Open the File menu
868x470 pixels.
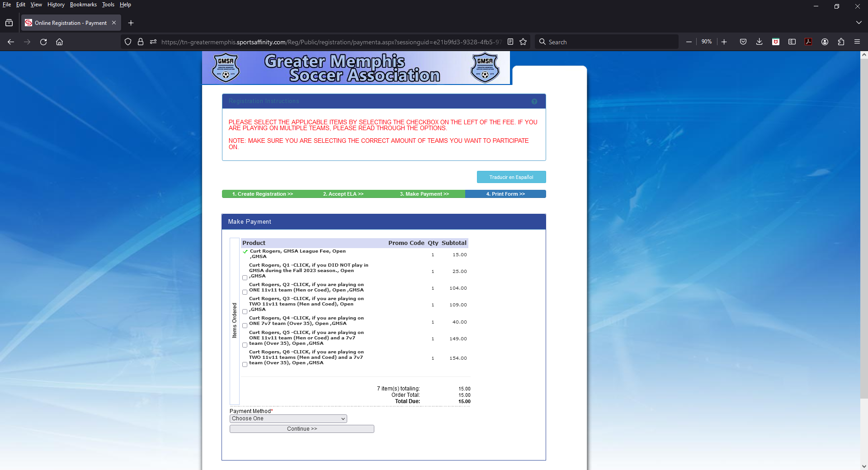[x=7, y=5]
